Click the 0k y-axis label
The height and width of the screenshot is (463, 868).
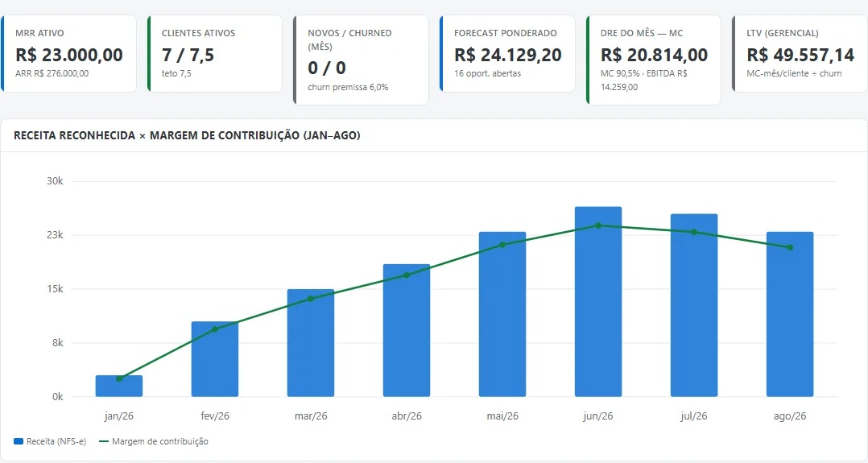coord(58,396)
